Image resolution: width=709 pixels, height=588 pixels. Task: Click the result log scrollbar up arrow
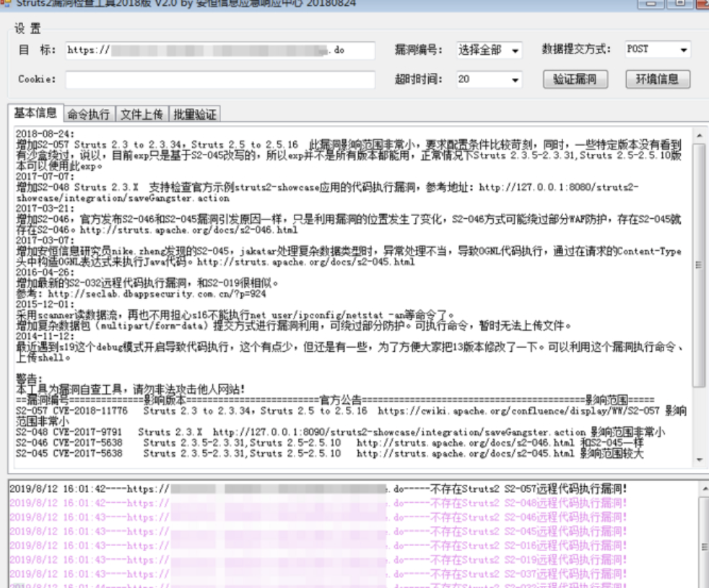point(705,488)
